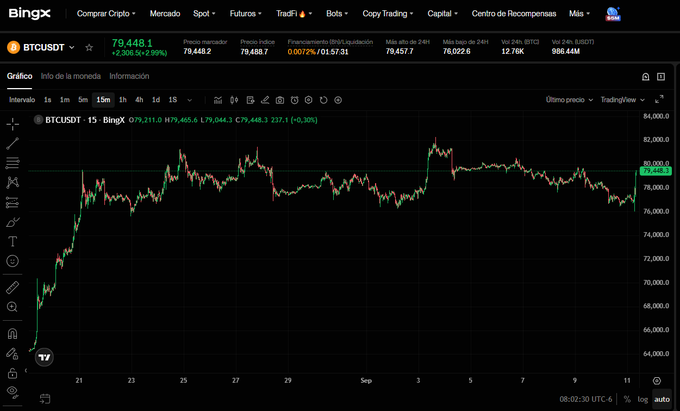Select the text annotation tool
This screenshot has width=680, height=411.
pos(13,241)
